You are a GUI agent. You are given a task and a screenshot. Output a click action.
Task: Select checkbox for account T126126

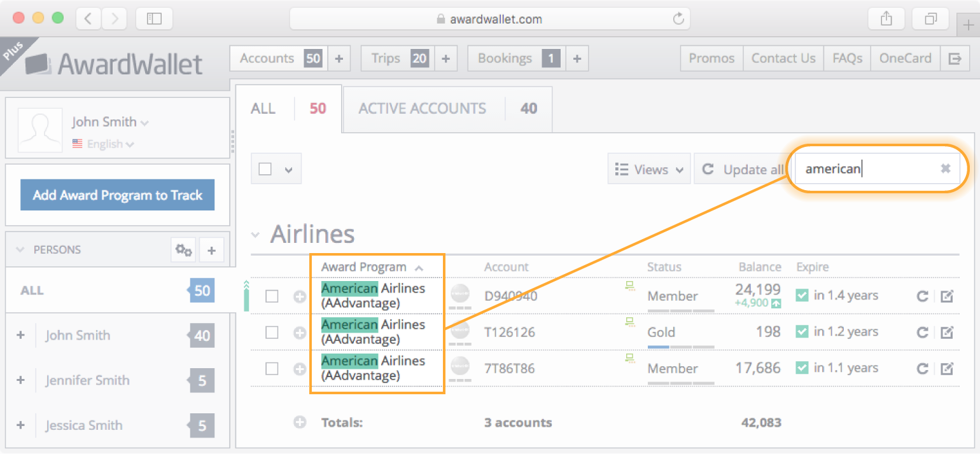(x=272, y=333)
